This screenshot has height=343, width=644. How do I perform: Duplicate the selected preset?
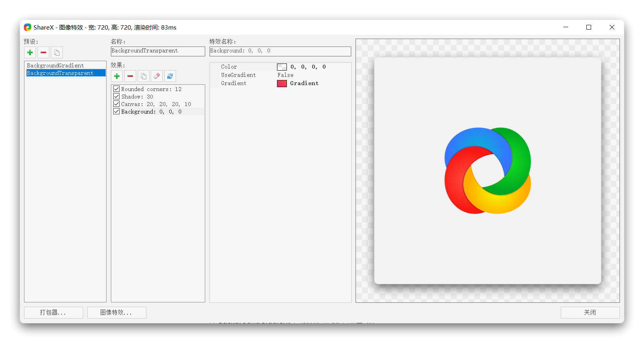(x=57, y=52)
